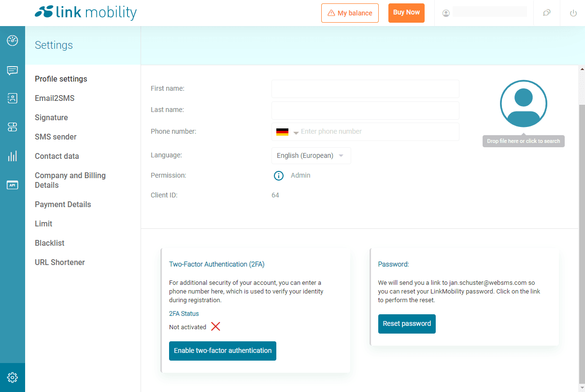Open statistics via the bar chart icon

13,155
